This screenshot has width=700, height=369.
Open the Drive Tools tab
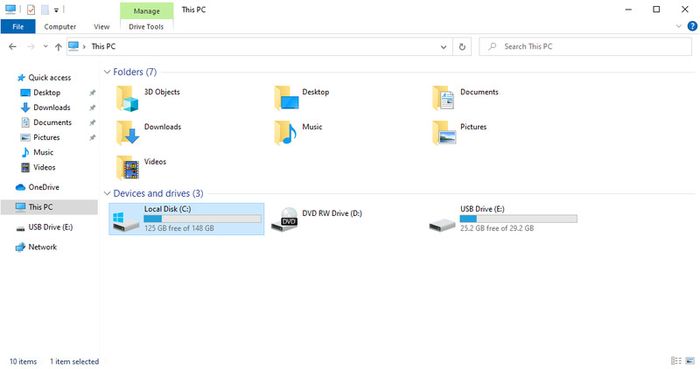point(146,26)
